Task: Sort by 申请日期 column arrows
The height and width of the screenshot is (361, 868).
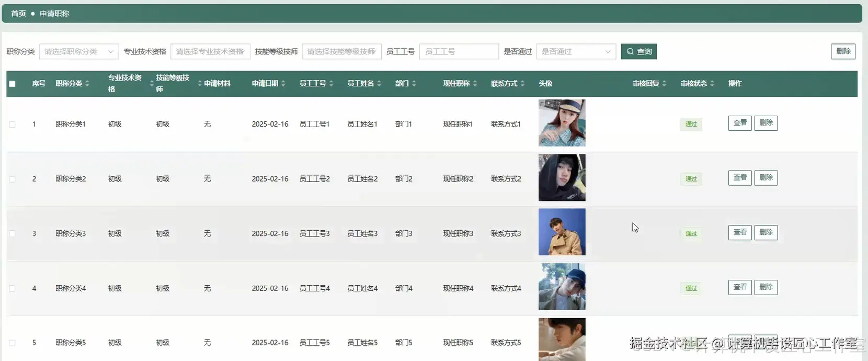Action: (x=283, y=84)
